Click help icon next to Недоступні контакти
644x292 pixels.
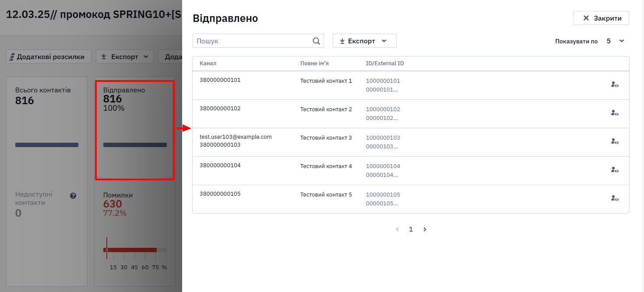(73, 196)
